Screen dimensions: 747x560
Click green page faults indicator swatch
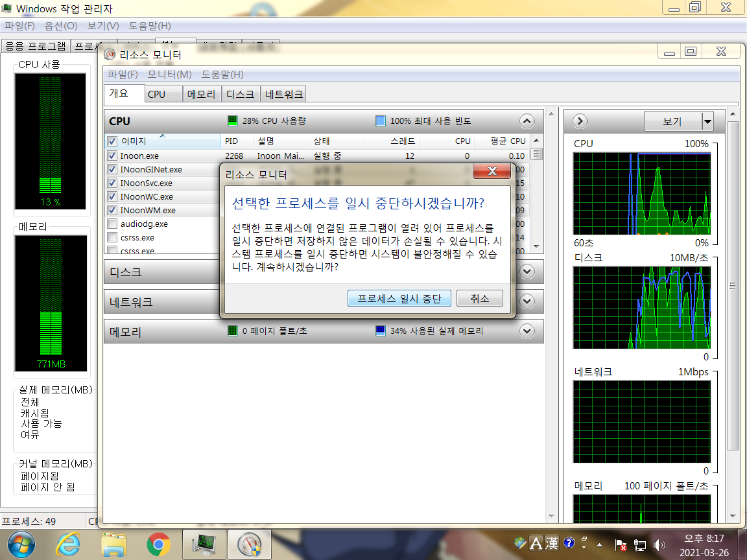point(233,331)
